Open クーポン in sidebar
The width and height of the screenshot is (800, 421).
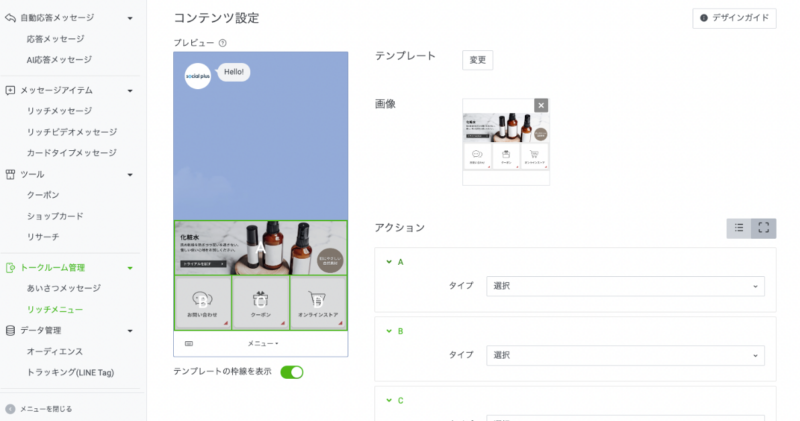coord(43,195)
